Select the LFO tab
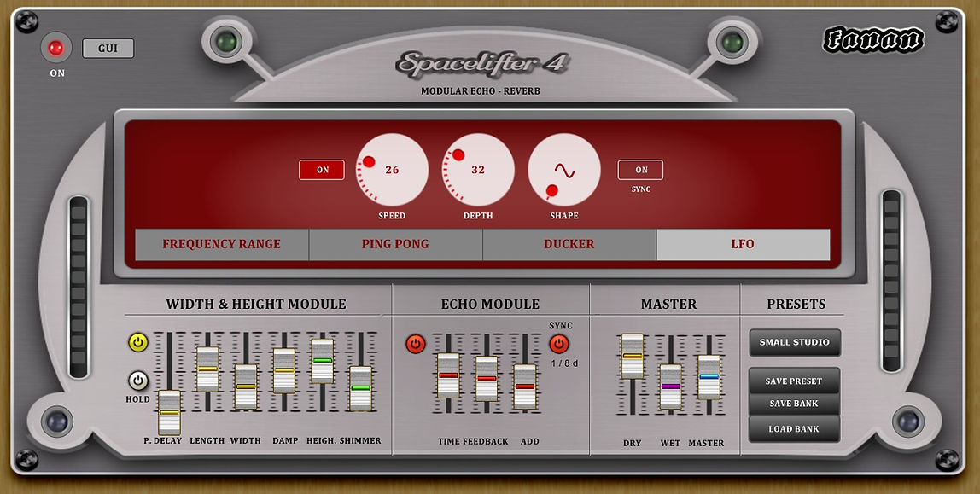The height and width of the screenshot is (494, 980). pos(744,244)
